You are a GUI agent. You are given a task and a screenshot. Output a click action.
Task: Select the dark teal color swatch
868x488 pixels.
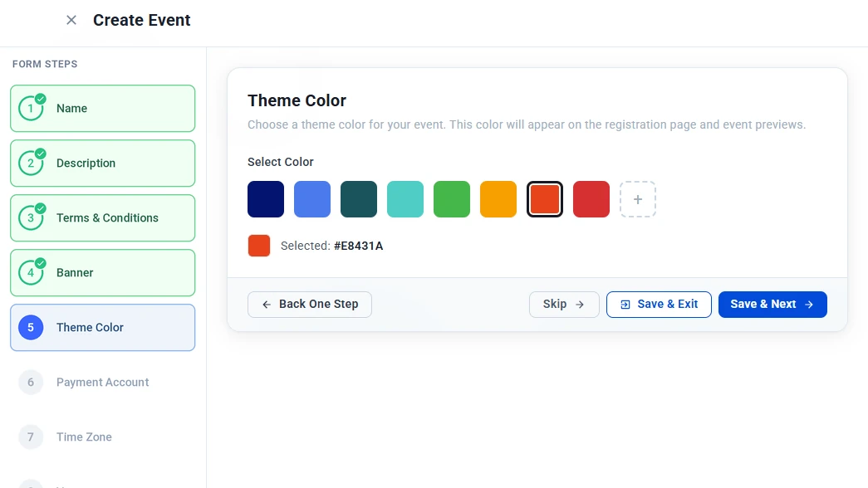point(359,199)
